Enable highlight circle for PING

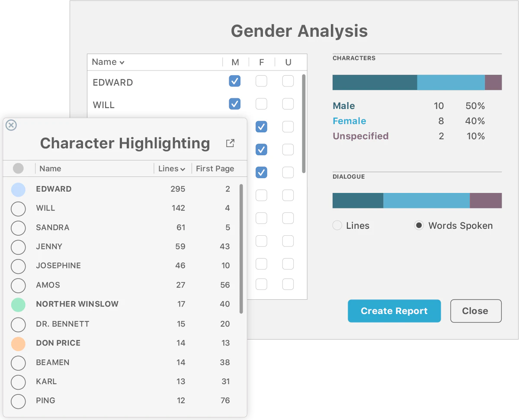point(18,401)
